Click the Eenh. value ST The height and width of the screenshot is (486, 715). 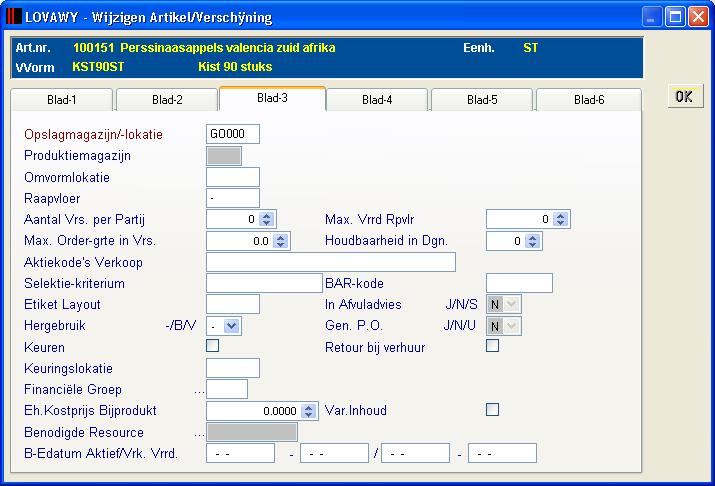pyautogui.click(x=531, y=48)
